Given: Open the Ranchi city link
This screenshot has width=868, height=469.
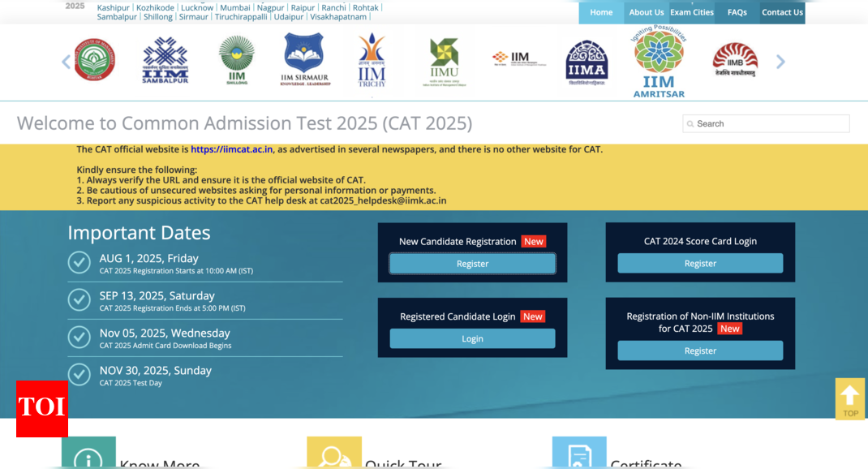Looking at the screenshot, I should coord(333,8).
